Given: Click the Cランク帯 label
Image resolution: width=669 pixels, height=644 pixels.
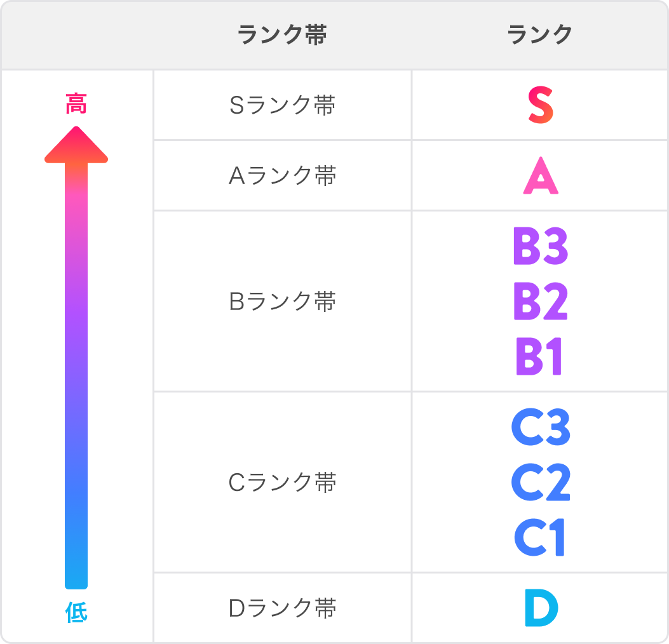Looking at the screenshot, I should pos(282,483).
